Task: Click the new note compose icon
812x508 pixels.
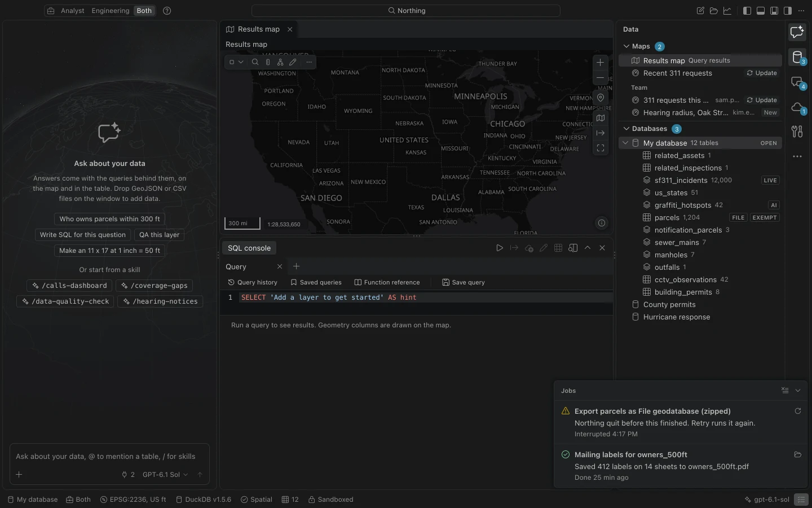Action: (700, 11)
